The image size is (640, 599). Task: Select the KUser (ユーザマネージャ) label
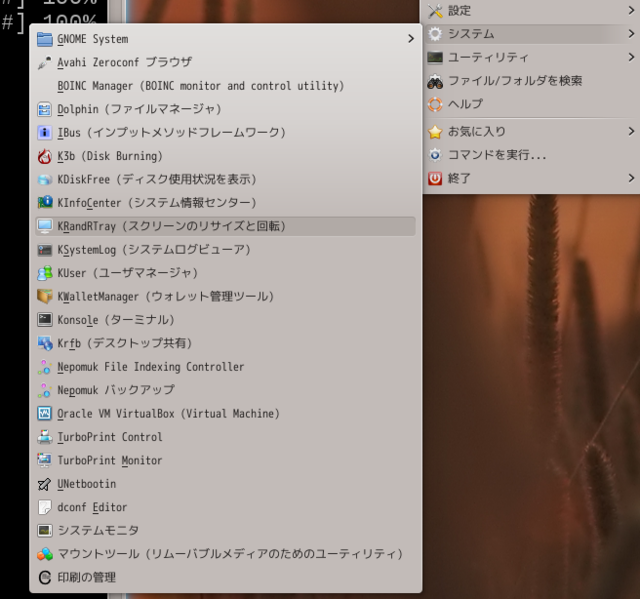click(x=128, y=273)
